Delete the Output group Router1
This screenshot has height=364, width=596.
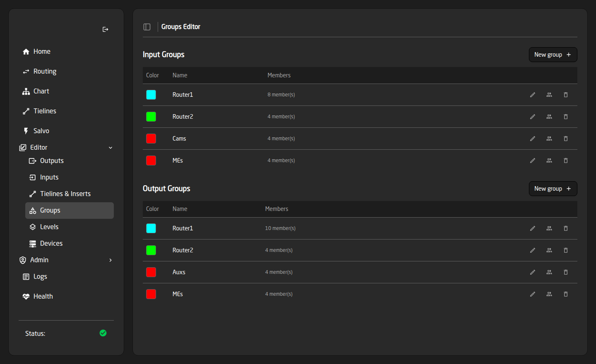pos(566,228)
